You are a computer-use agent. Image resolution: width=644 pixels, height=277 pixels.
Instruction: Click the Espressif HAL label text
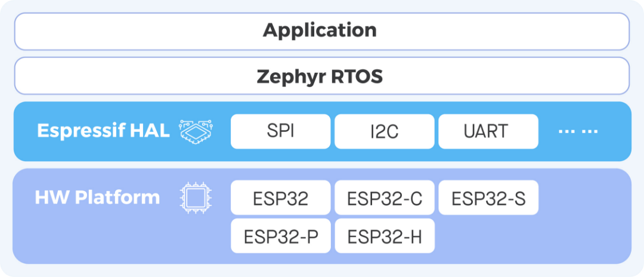click(103, 131)
